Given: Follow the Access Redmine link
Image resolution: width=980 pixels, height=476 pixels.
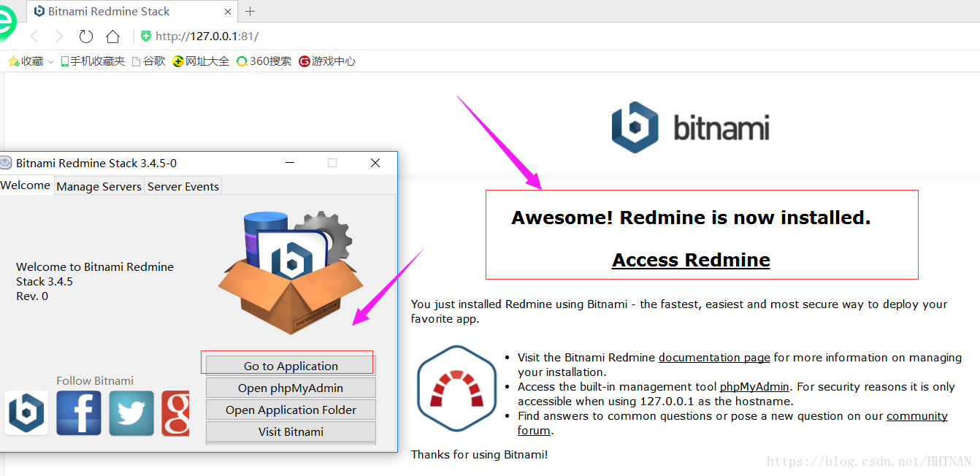Looking at the screenshot, I should tap(691, 260).
